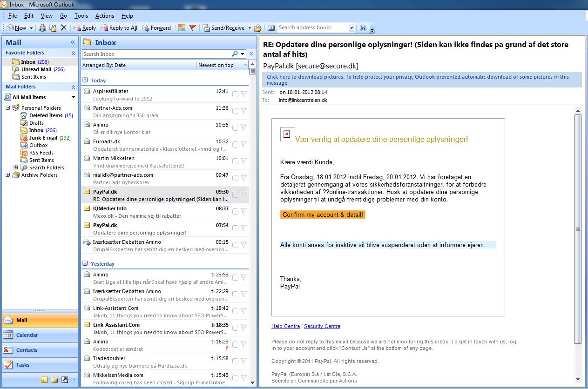The height and width of the screenshot is (389, 588).
Task: Click the magnifier icon in Search Inbox
Action: coord(235,54)
